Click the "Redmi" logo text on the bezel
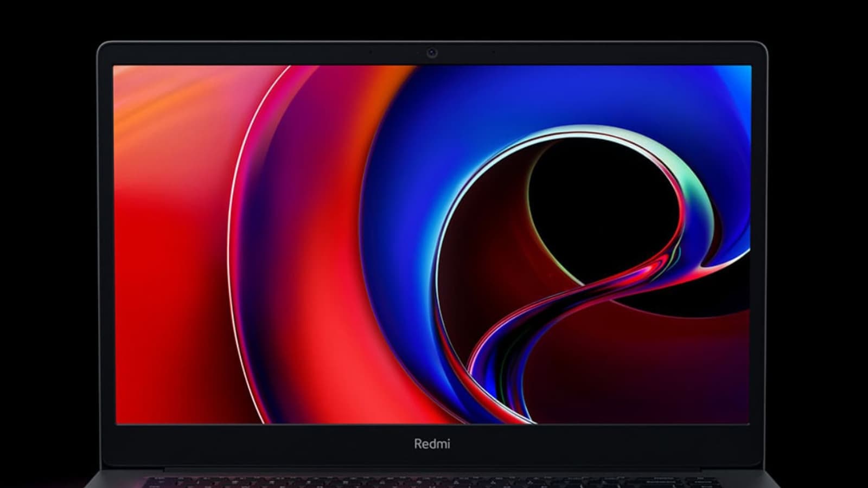Screen dimensions: 868x488 tap(432, 444)
